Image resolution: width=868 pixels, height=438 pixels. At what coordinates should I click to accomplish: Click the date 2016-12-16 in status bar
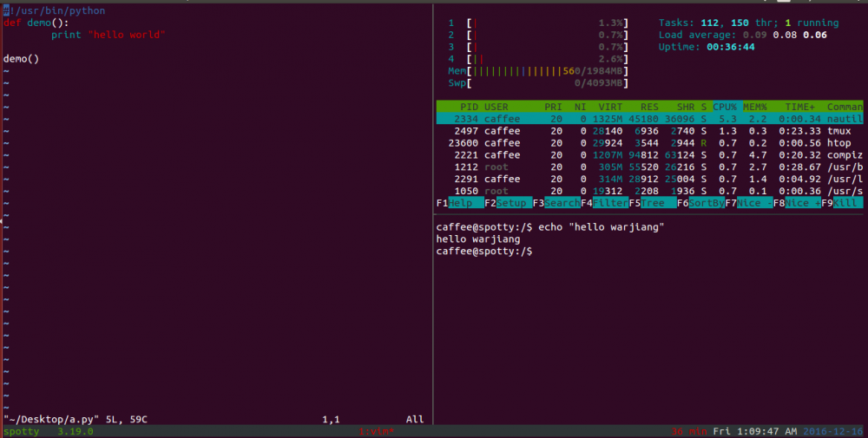(x=832, y=431)
